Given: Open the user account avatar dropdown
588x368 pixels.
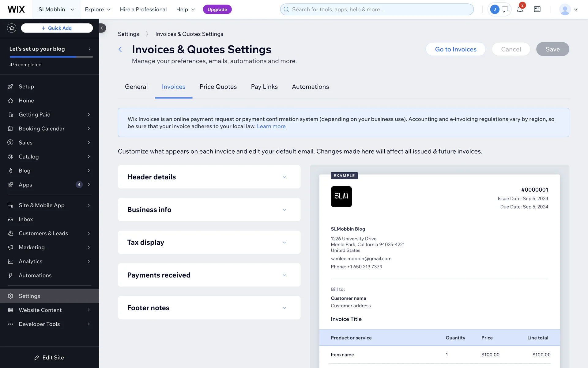Looking at the screenshot, I should [x=568, y=10].
